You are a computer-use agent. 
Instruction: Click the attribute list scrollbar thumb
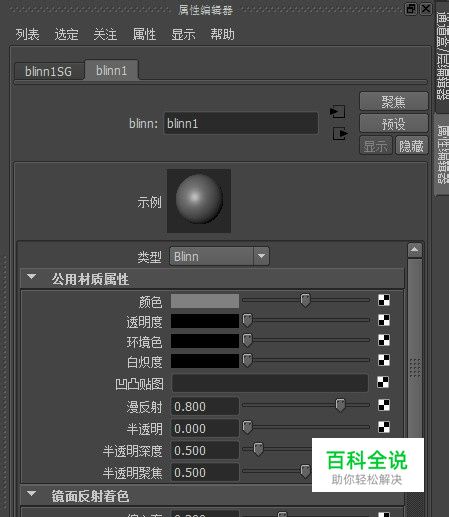tap(415, 348)
